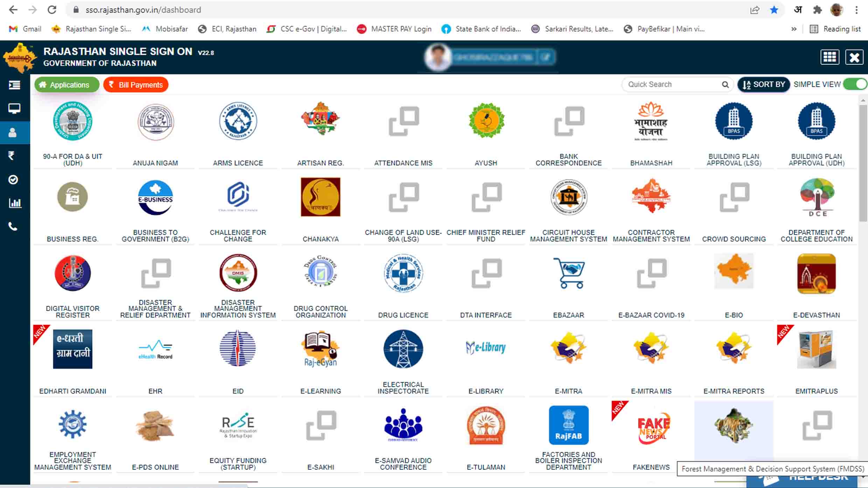Screen dimensions: 868x488
Task: Open Building Plan Approval (LSG) icon
Action: [x=734, y=121]
